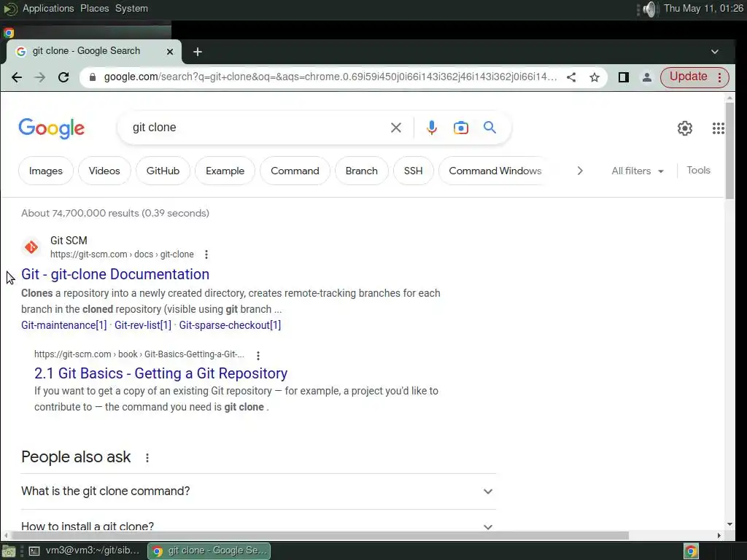Search by image with camera icon
The height and width of the screenshot is (560, 747).
(x=461, y=128)
